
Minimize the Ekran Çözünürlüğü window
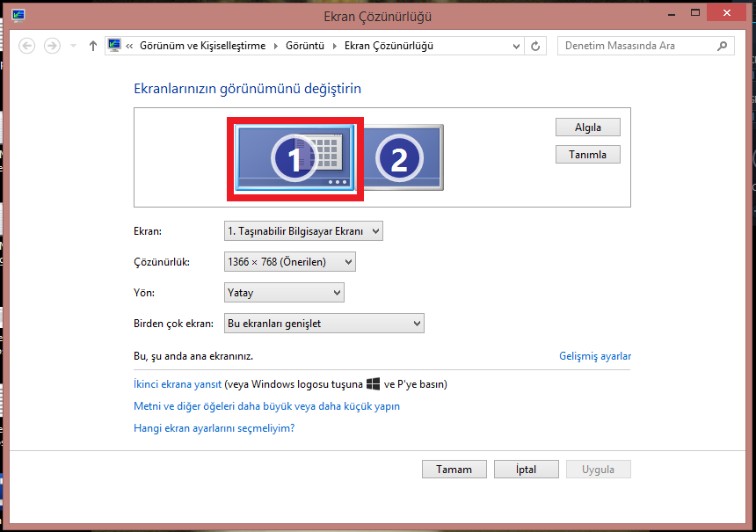pyautogui.click(x=671, y=14)
